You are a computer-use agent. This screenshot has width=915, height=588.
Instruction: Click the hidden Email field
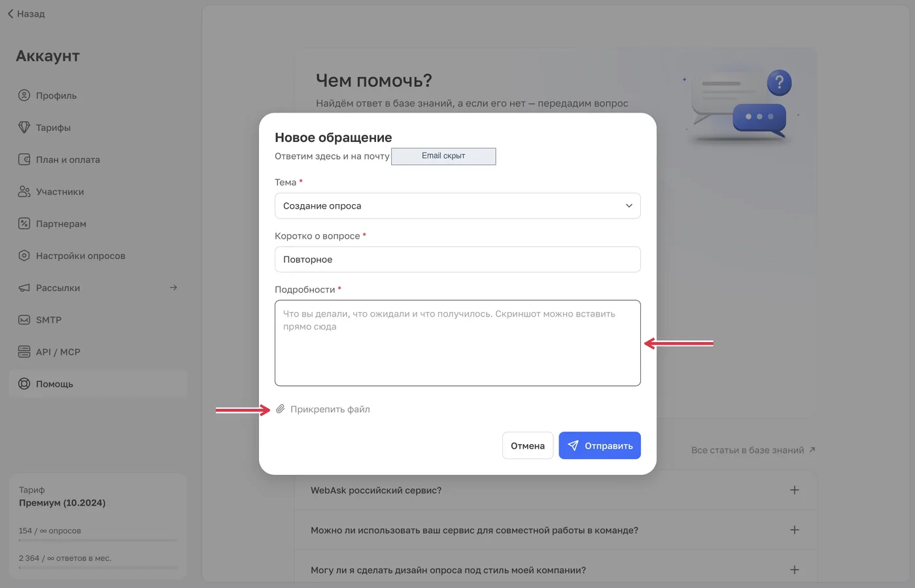click(x=443, y=156)
